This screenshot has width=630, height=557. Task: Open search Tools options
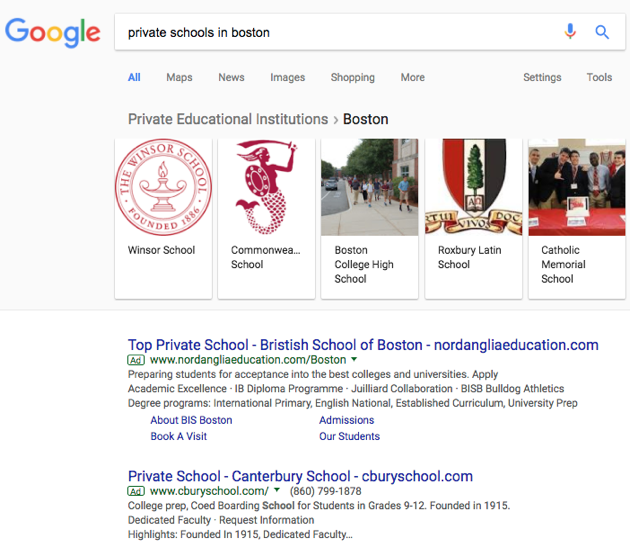[x=599, y=77]
